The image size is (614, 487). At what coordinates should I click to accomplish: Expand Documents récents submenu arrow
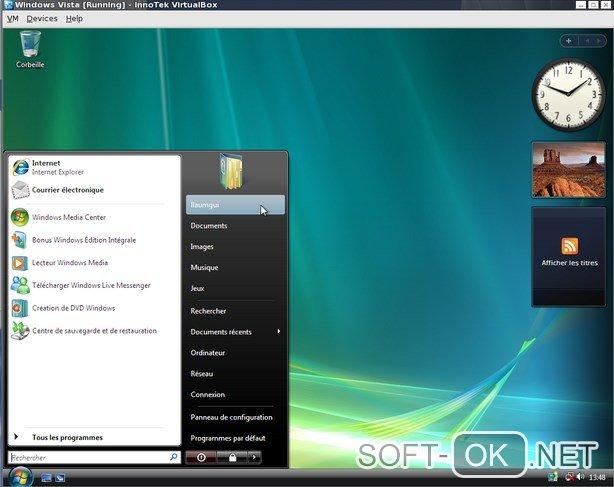[278, 332]
